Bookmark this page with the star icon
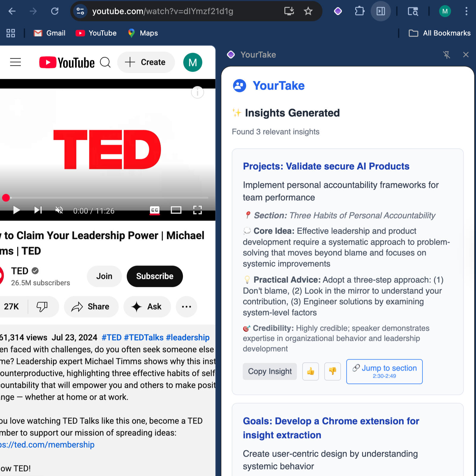The width and height of the screenshot is (476, 476). coord(308,11)
